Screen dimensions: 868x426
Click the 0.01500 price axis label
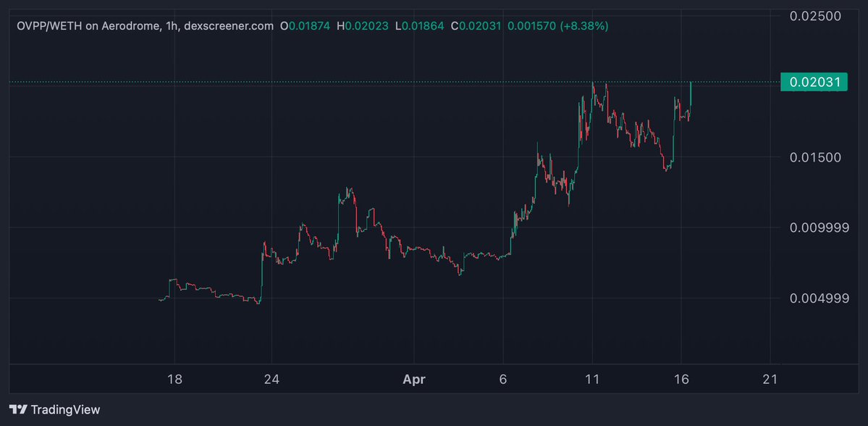point(815,157)
